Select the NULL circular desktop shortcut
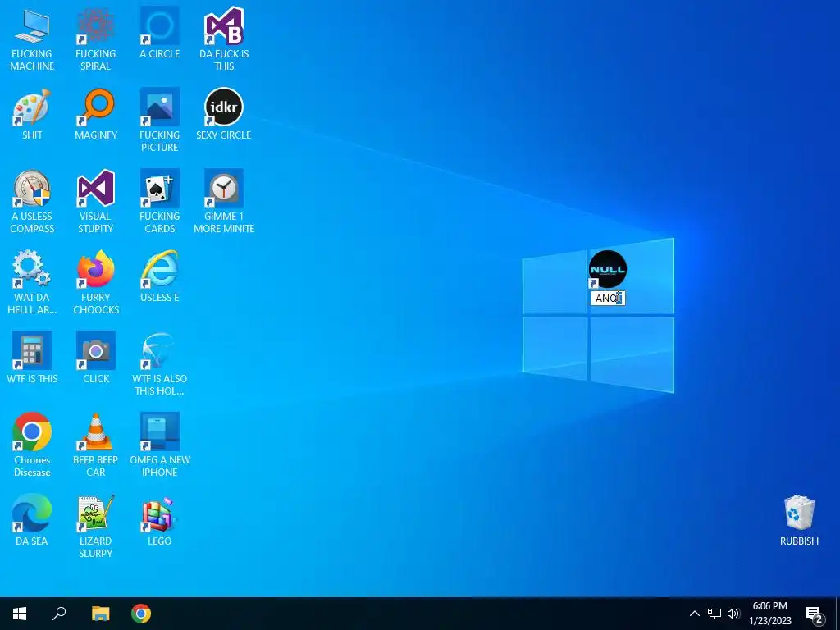 coord(608,269)
